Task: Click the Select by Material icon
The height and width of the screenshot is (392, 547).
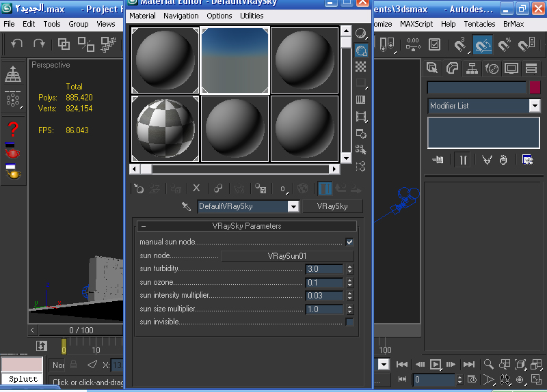Action: click(361, 150)
